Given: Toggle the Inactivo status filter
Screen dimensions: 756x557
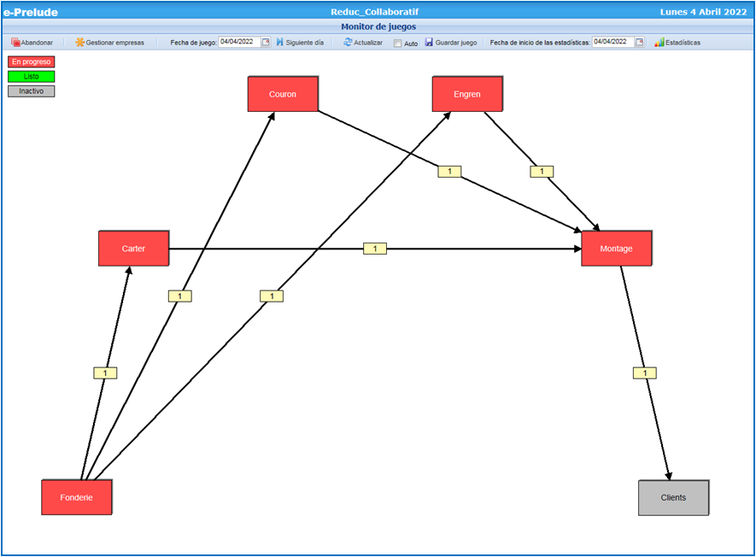Looking at the screenshot, I should pyautogui.click(x=32, y=91).
